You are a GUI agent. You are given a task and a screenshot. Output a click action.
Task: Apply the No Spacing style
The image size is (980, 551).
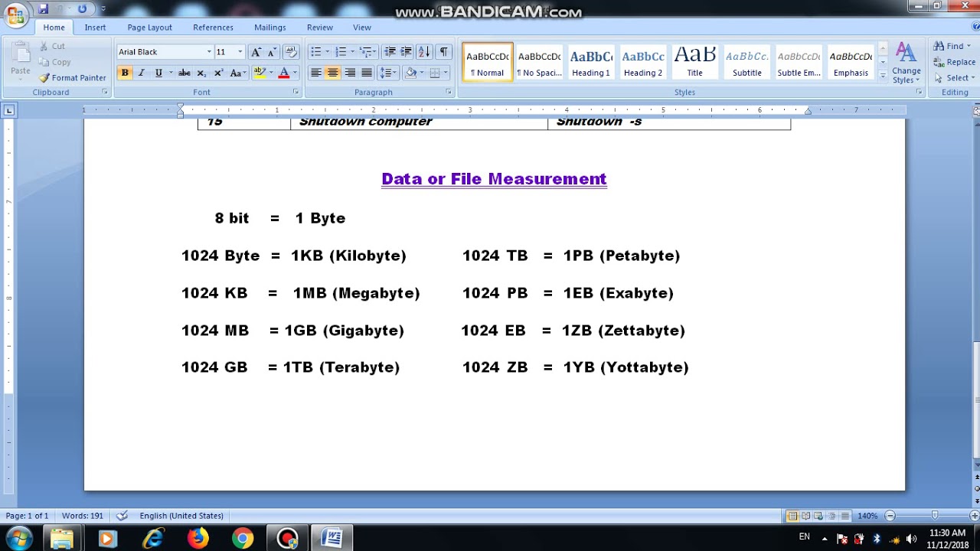pyautogui.click(x=539, y=62)
